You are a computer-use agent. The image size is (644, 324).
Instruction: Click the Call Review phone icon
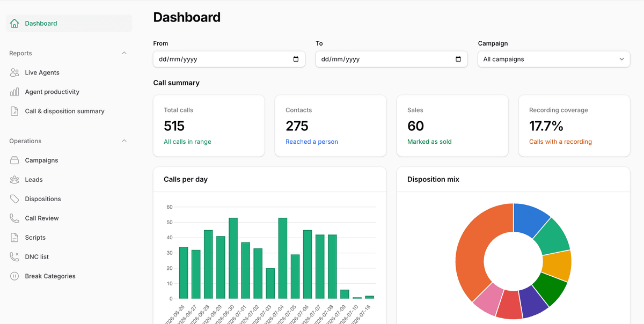[x=14, y=218]
